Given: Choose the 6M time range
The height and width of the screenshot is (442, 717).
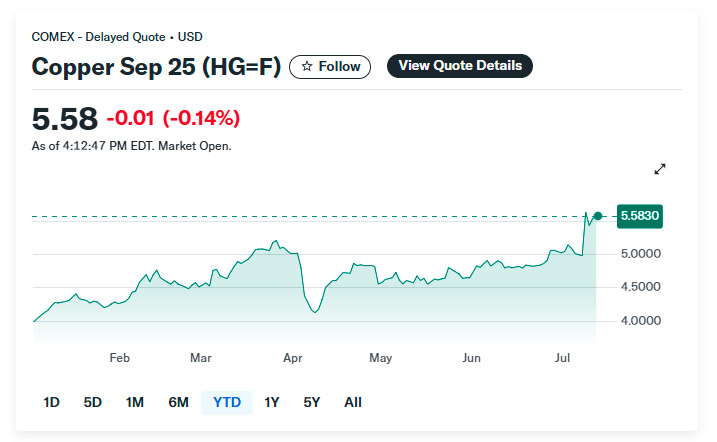Looking at the screenshot, I should click(x=178, y=402).
